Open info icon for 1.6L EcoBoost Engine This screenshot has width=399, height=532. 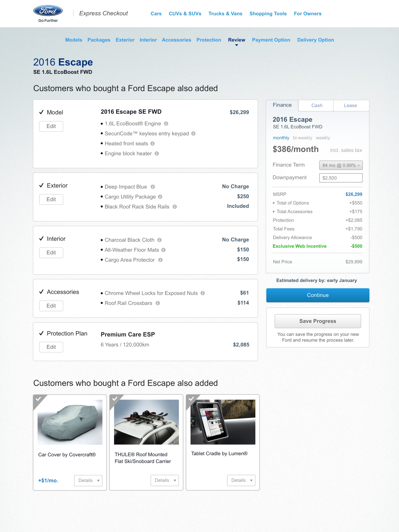(x=166, y=124)
